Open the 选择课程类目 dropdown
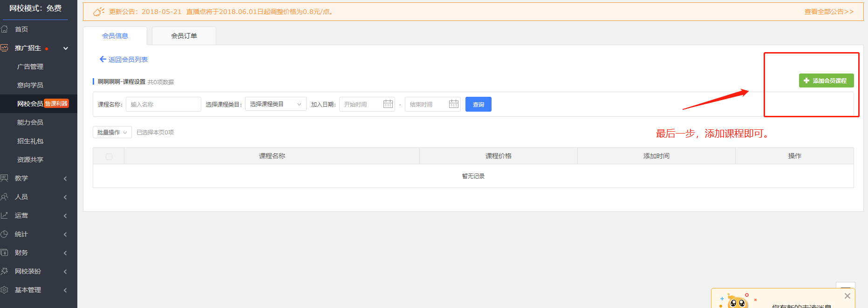 click(275, 104)
